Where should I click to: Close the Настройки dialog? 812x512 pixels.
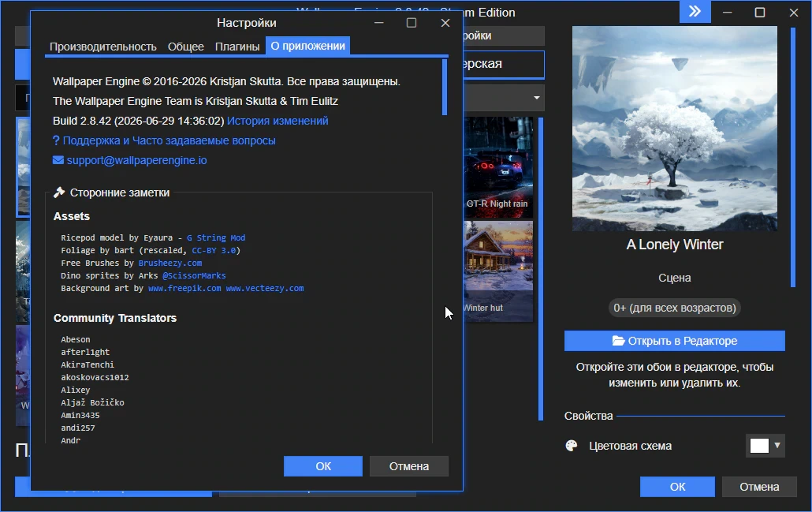pyautogui.click(x=445, y=23)
